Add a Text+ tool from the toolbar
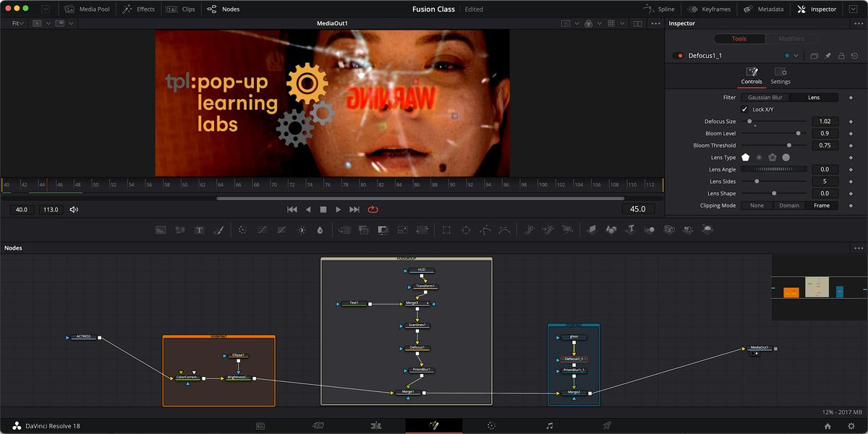Viewport: 868px width, 434px height. [x=200, y=230]
